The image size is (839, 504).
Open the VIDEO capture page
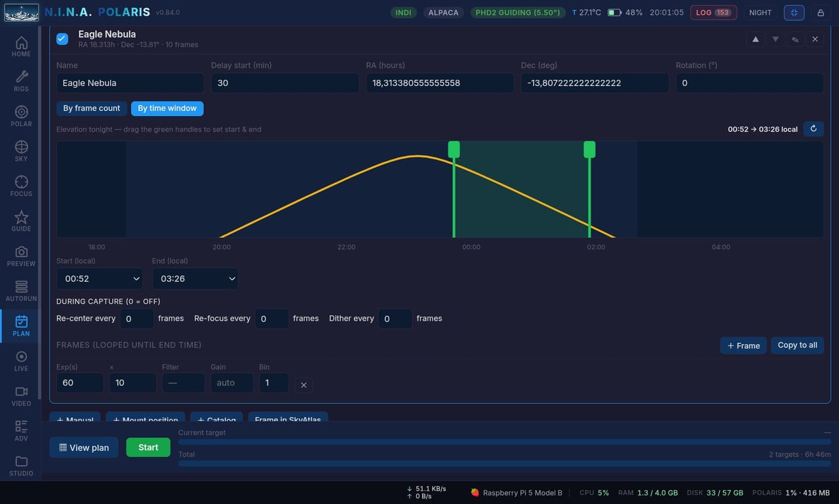21,396
